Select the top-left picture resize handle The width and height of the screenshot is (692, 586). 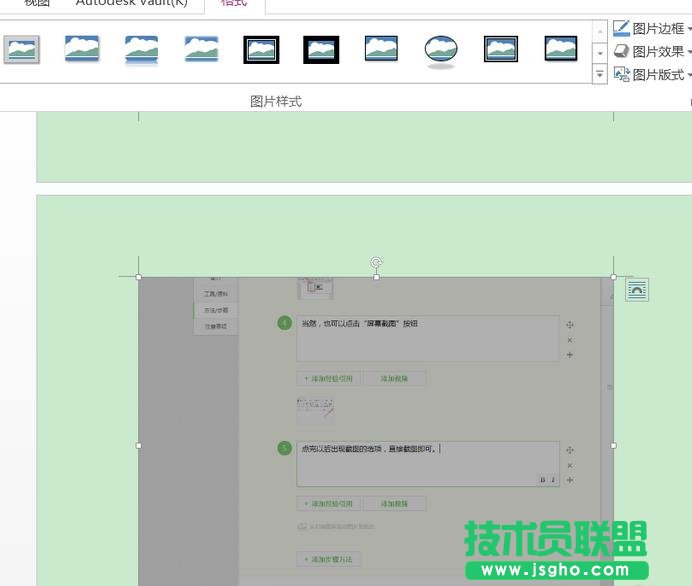(139, 277)
